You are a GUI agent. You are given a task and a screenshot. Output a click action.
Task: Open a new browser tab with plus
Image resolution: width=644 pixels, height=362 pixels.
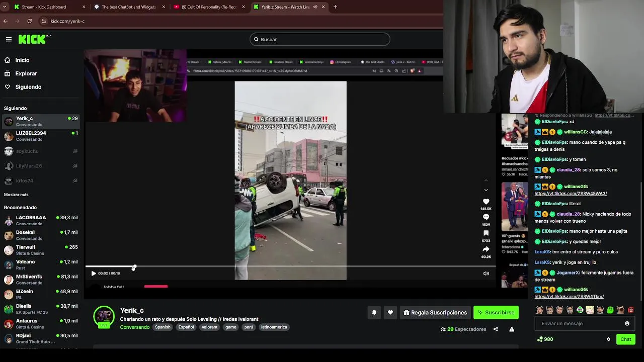335,7
